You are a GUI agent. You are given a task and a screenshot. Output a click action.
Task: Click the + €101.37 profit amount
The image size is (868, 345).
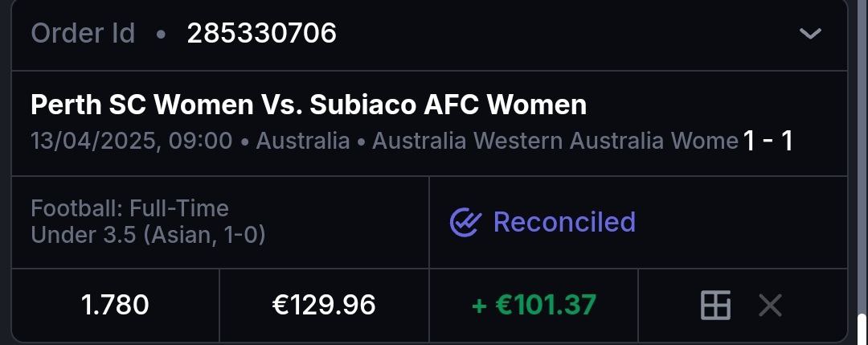point(534,306)
